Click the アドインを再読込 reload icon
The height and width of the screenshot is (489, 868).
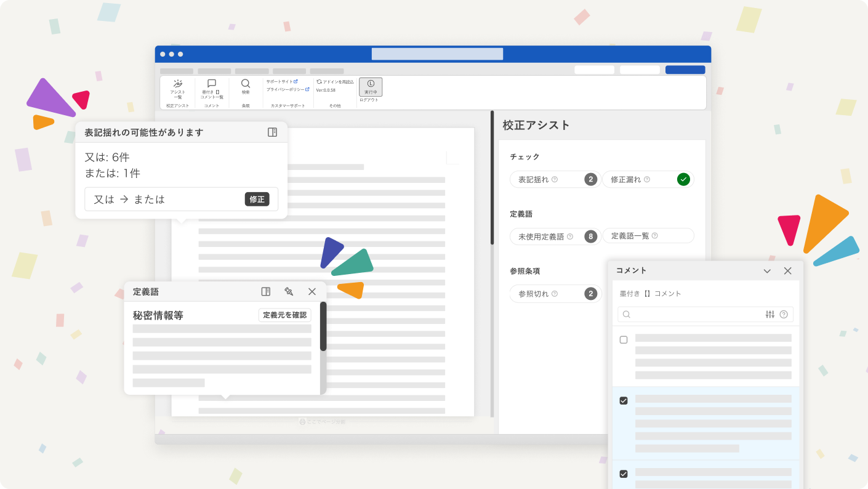[x=319, y=81]
